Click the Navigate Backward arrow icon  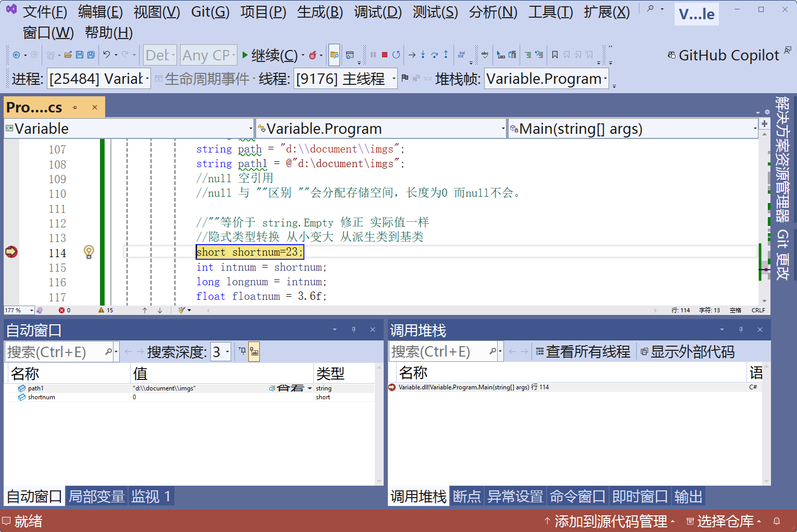tap(16, 55)
